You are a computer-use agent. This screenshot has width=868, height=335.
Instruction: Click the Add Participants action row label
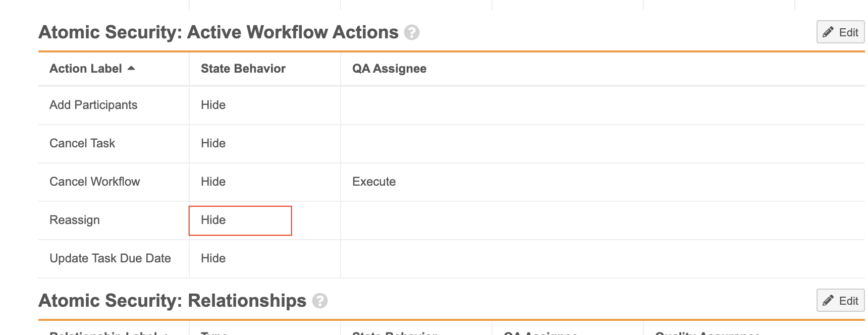(93, 105)
